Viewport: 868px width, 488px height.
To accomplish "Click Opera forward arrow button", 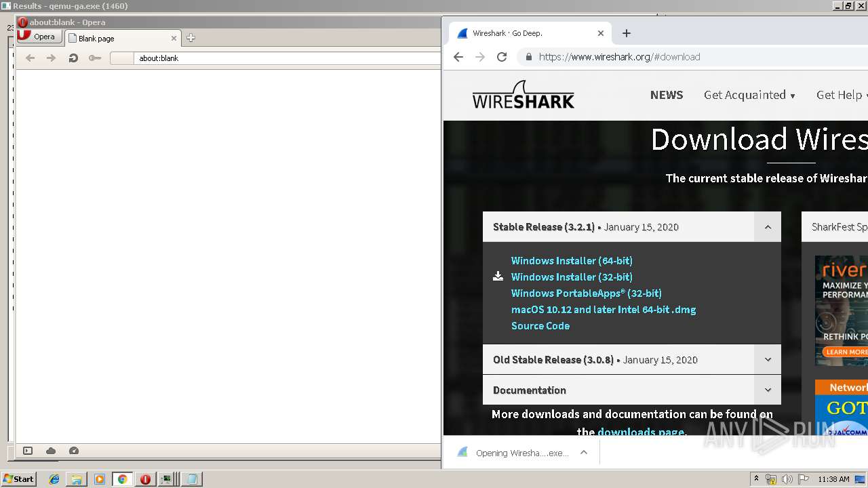I will pos(51,58).
